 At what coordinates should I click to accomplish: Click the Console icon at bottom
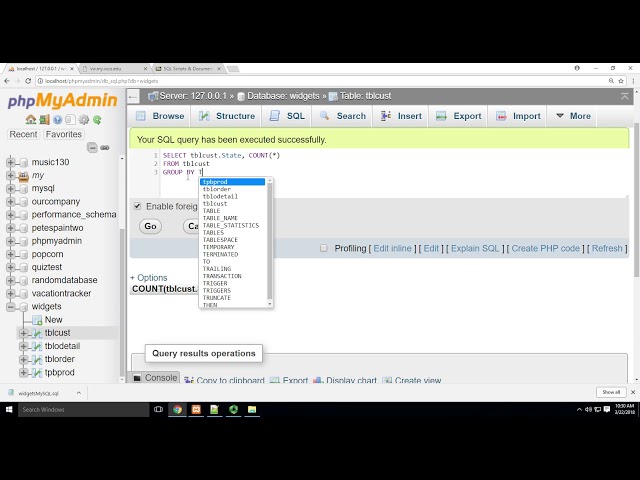click(155, 378)
